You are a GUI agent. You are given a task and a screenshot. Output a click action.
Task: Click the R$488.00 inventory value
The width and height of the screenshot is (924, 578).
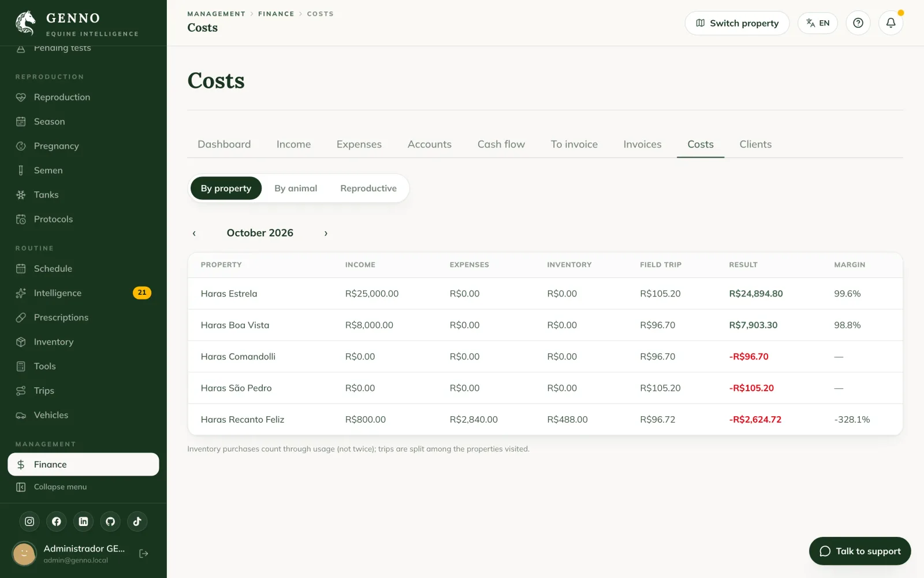point(567,420)
